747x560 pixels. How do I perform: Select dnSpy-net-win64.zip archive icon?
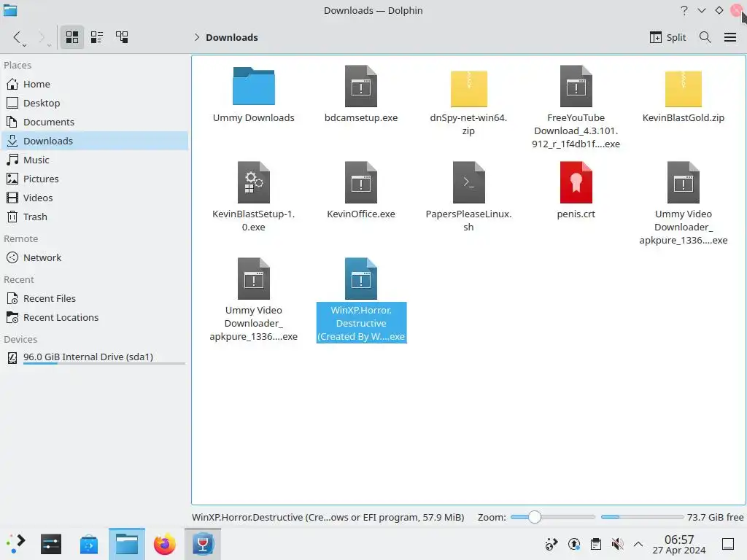click(469, 87)
